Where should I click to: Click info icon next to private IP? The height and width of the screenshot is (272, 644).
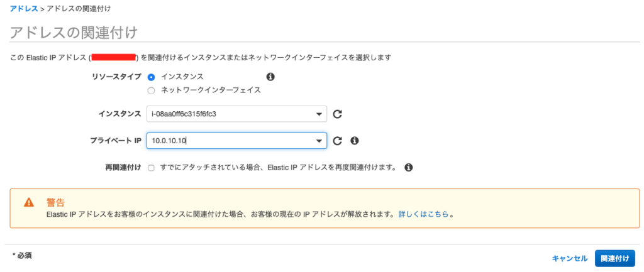pyautogui.click(x=354, y=141)
